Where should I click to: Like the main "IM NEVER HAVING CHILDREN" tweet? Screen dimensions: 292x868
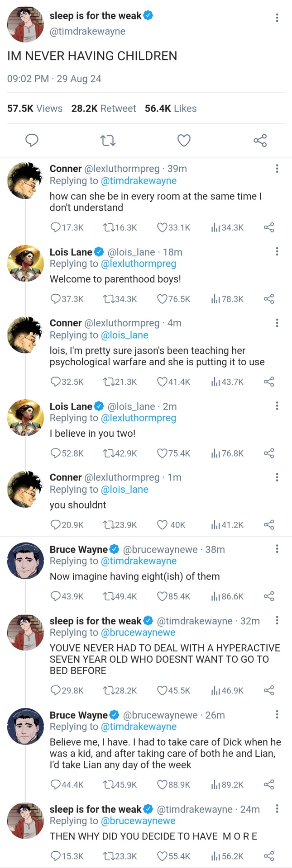pos(183,141)
